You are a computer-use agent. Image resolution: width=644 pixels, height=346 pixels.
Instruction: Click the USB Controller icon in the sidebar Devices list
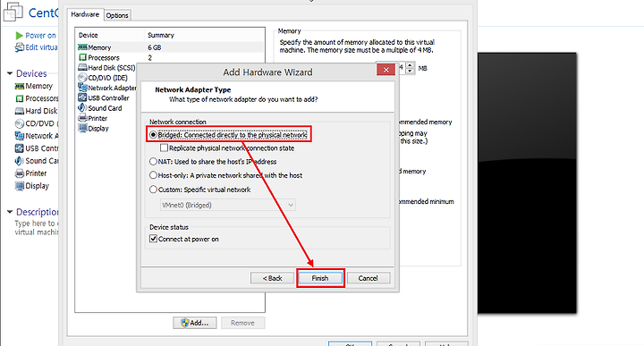coord(20,148)
